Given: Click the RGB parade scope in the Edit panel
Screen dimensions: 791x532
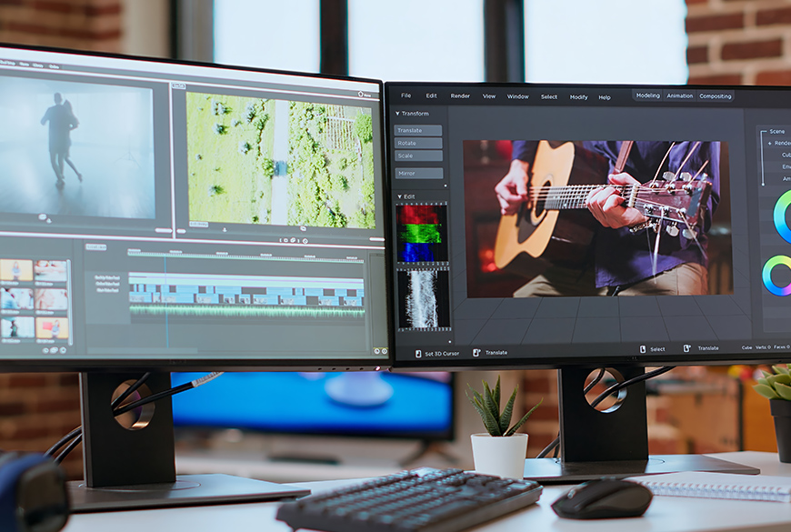Looking at the screenshot, I should [422, 233].
